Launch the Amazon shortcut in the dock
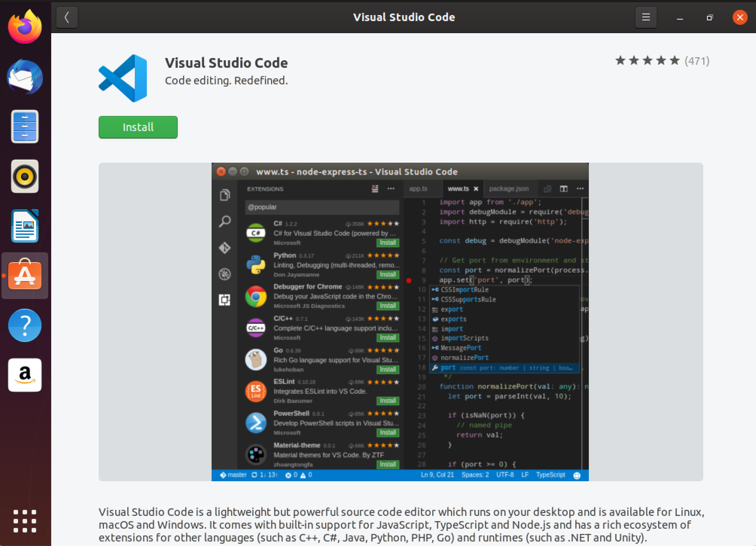 [x=24, y=375]
